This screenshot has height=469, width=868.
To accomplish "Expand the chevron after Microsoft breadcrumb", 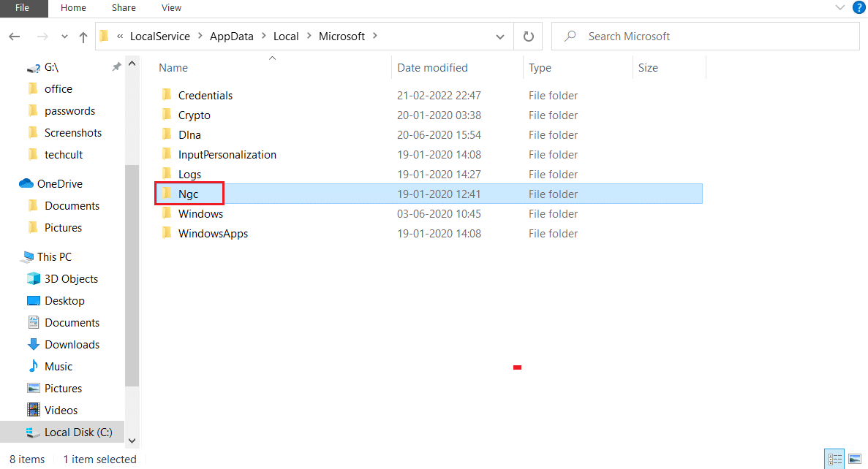I will click(x=375, y=36).
